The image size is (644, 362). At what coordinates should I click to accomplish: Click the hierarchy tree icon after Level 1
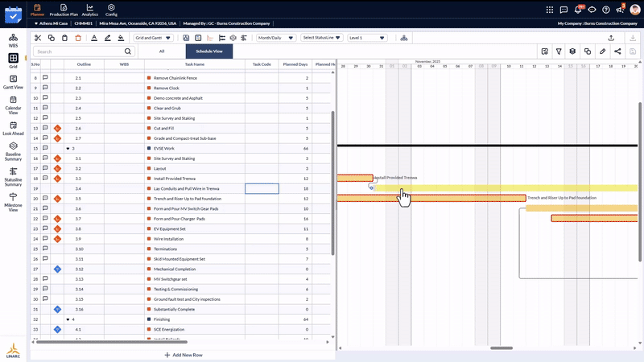point(404,38)
